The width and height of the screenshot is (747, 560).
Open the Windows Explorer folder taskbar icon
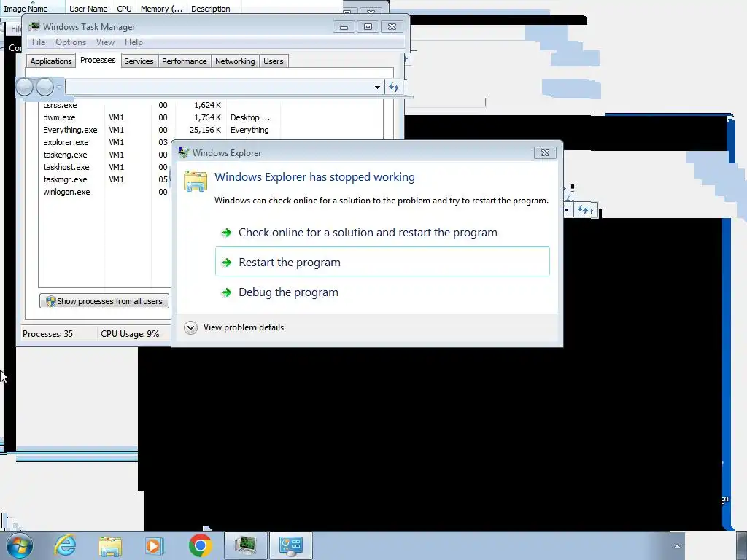[x=111, y=546]
